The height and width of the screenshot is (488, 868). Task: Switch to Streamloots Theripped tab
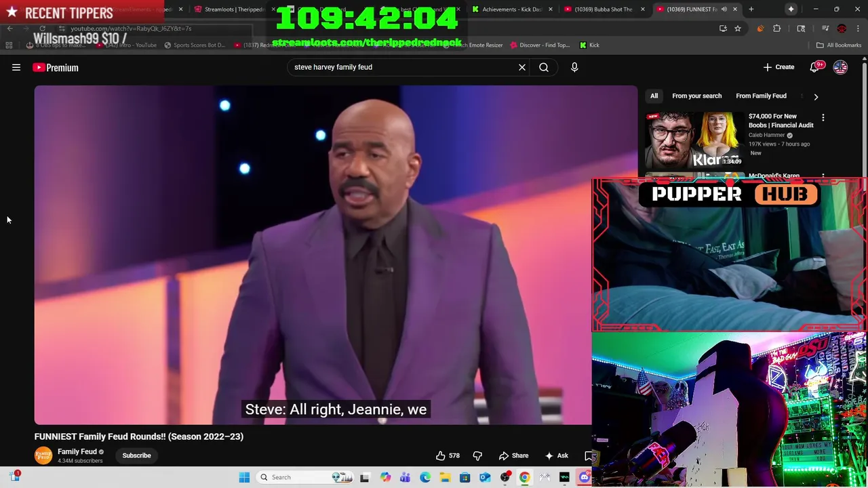coord(234,9)
